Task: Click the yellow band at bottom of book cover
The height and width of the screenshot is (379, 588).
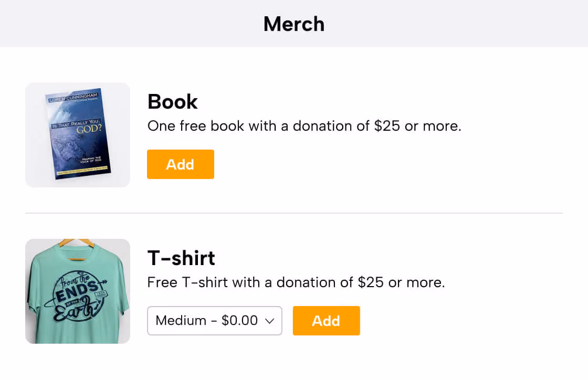Action: [x=82, y=171]
